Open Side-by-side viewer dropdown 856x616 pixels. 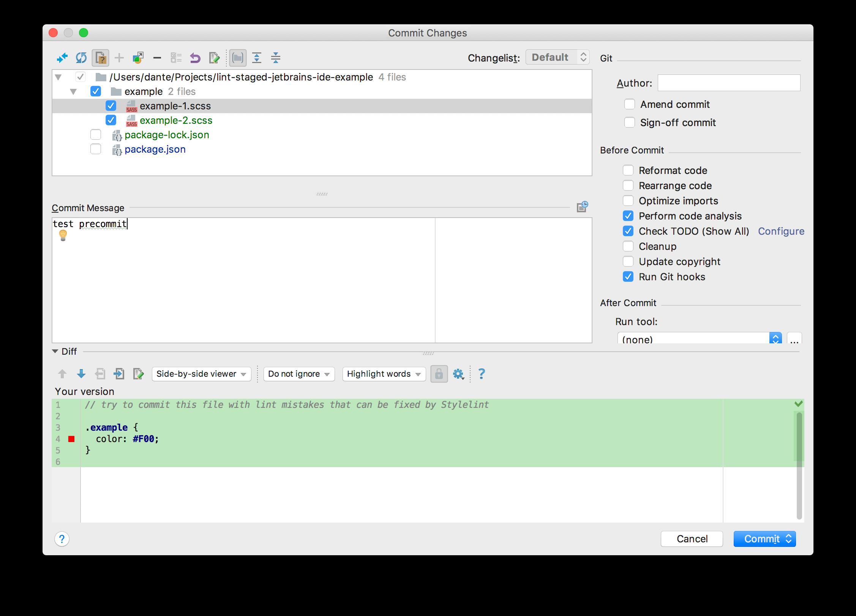point(201,374)
